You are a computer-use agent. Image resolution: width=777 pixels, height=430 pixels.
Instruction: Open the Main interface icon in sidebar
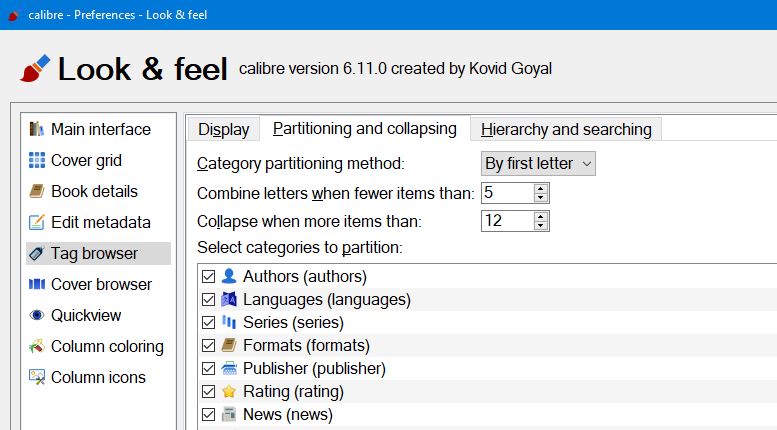tap(37, 129)
